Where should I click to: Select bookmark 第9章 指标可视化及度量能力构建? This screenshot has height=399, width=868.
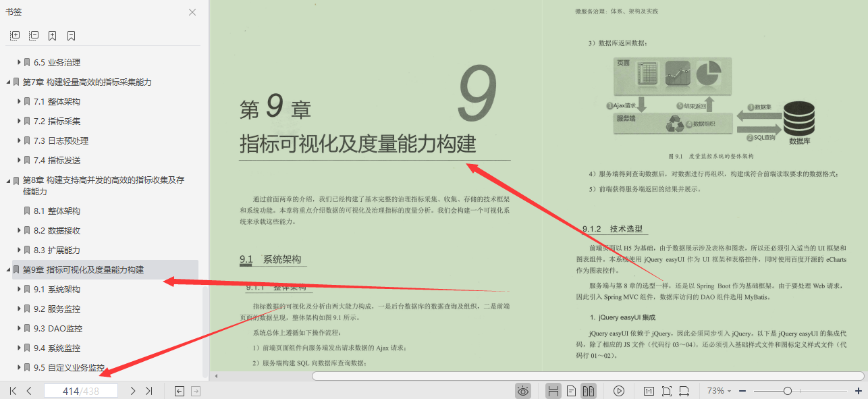click(83, 269)
